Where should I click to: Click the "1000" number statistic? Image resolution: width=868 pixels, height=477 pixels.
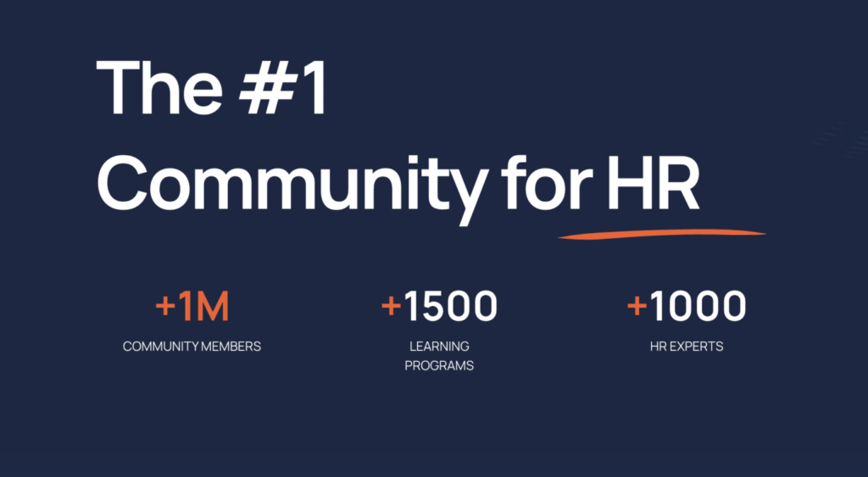(696, 307)
